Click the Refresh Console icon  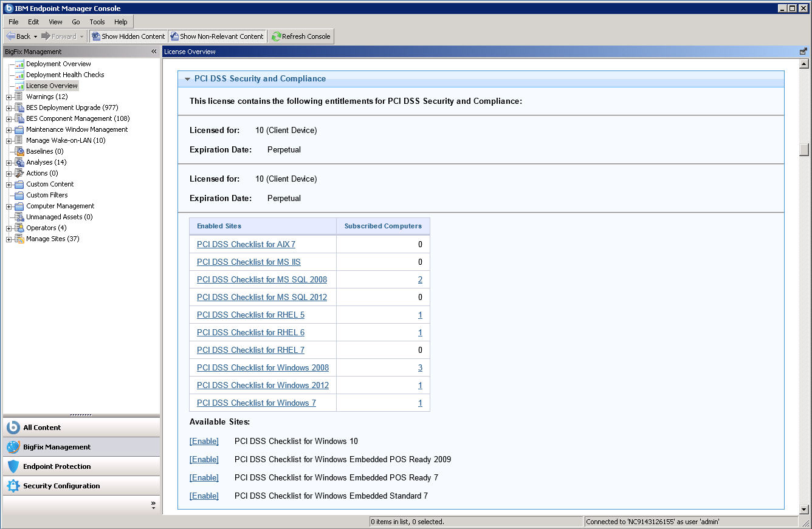[277, 36]
